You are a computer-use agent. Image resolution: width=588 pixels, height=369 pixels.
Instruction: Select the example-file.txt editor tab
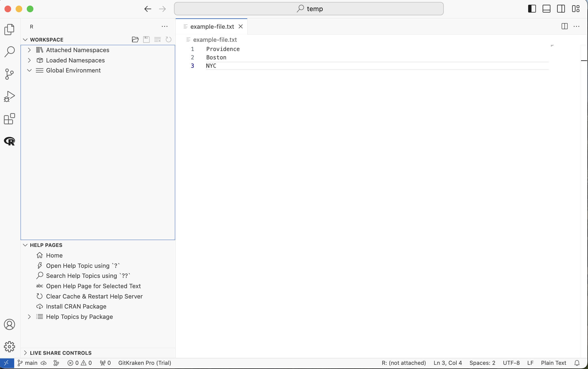(x=212, y=27)
